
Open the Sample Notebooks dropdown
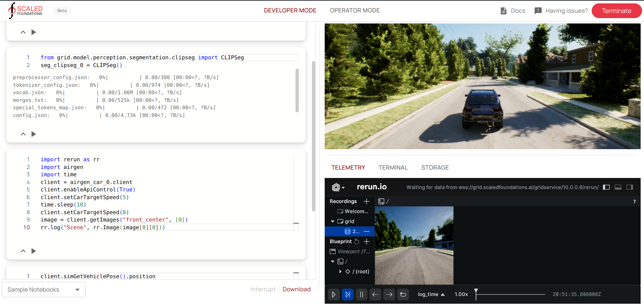[44, 290]
